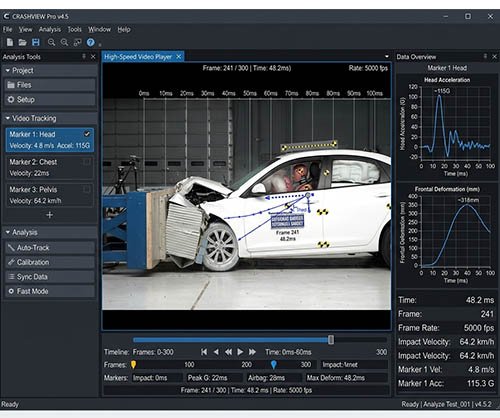The height and width of the screenshot is (418, 500).
Task: Collapse the Analysis section
Action: [x=8, y=232]
